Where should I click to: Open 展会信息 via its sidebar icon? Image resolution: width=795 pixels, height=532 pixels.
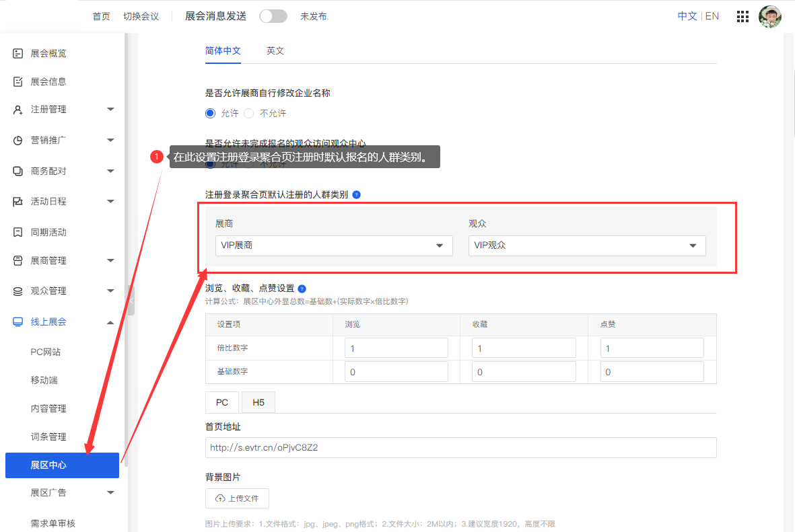(x=17, y=81)
